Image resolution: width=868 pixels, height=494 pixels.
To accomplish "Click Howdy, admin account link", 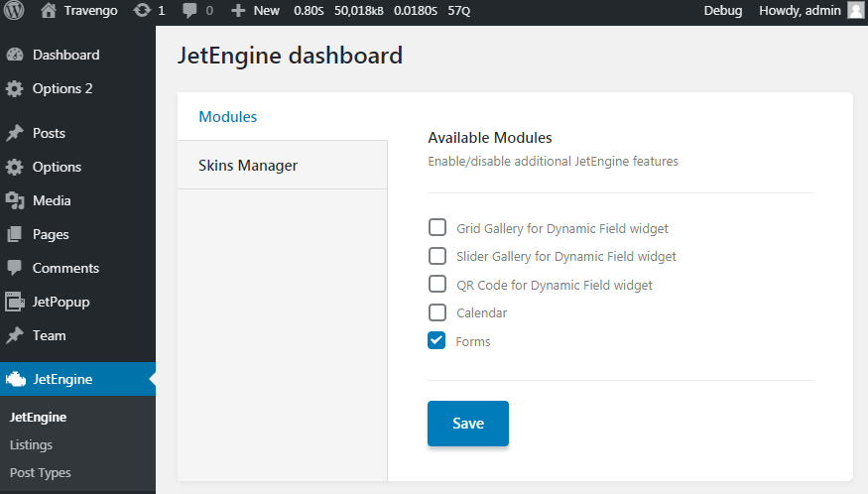I will [800, 11].
